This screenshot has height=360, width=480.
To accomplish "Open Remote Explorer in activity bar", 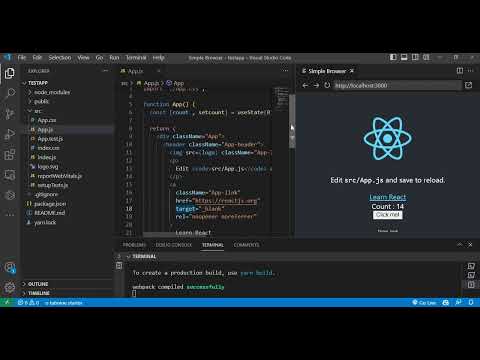I will (x=10, y=175).
